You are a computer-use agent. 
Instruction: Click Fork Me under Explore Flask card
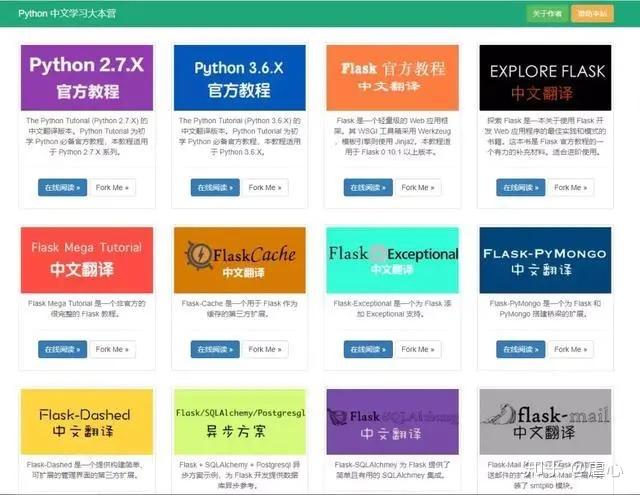[x=571, y=187]
